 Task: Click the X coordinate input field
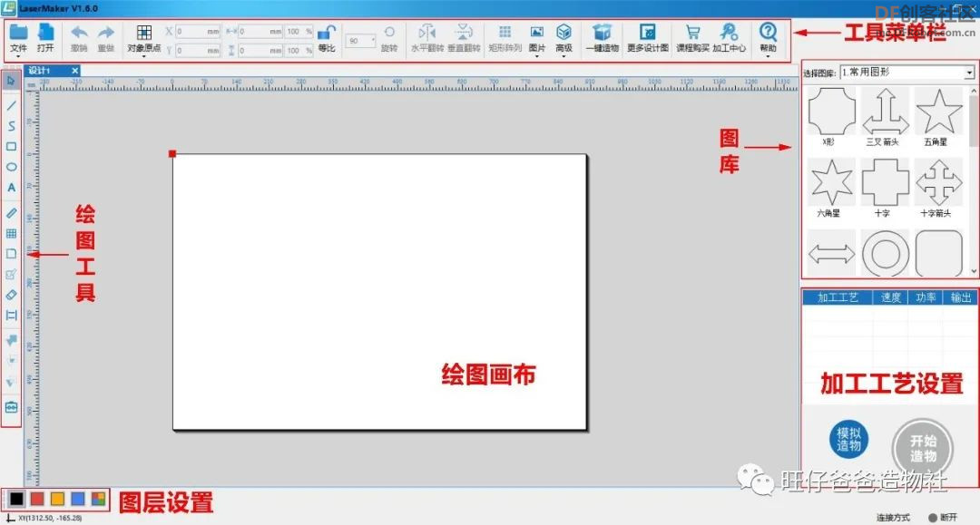[198, 31]
